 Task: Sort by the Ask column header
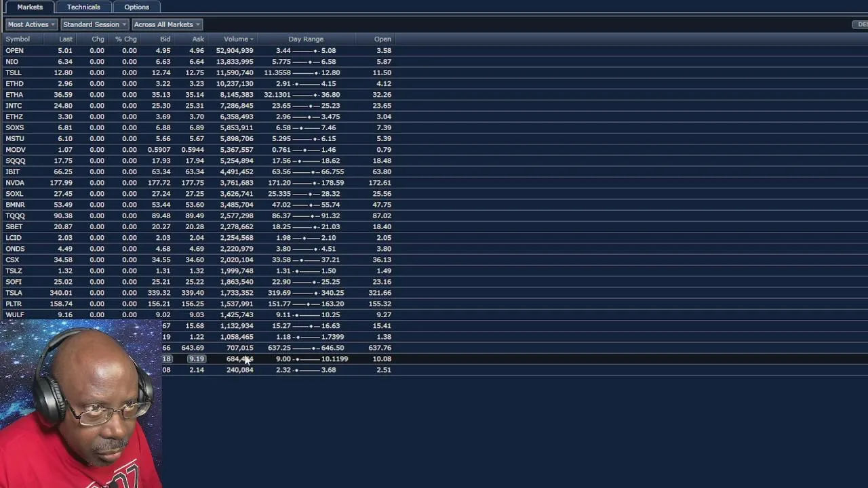[198, 39]
